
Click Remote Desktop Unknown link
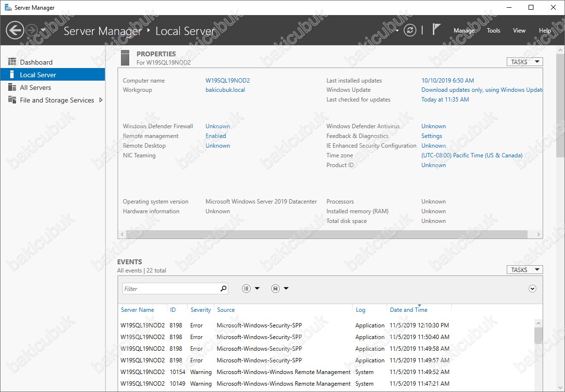click(x=218, y=146)
